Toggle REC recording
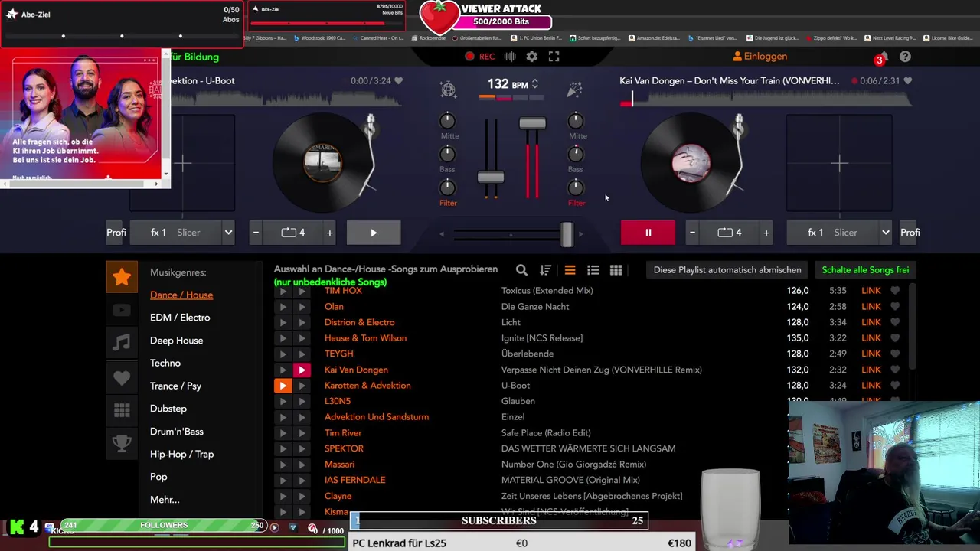Viewport: 980px width, 551px height. 480,57
